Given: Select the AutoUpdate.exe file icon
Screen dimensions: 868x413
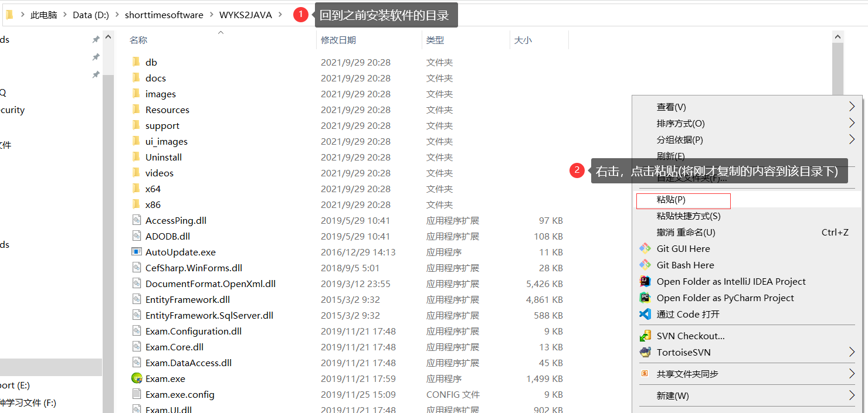Looking at the screenshot, I should pos(137,252).
